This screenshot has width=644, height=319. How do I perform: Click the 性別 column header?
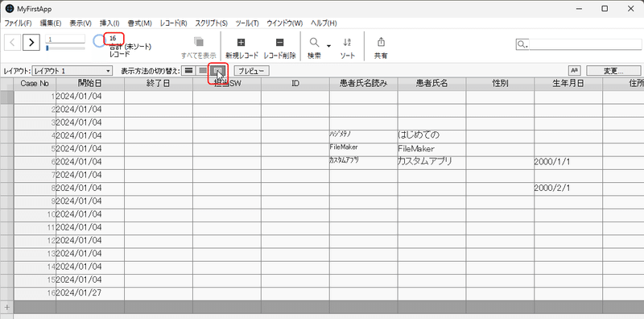point(500,84)
